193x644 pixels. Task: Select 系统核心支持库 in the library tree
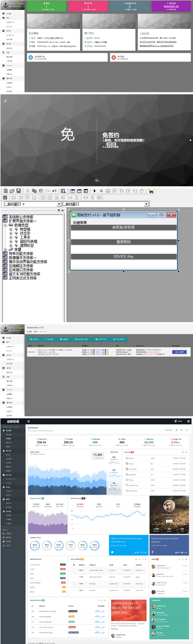click(21, 217)
